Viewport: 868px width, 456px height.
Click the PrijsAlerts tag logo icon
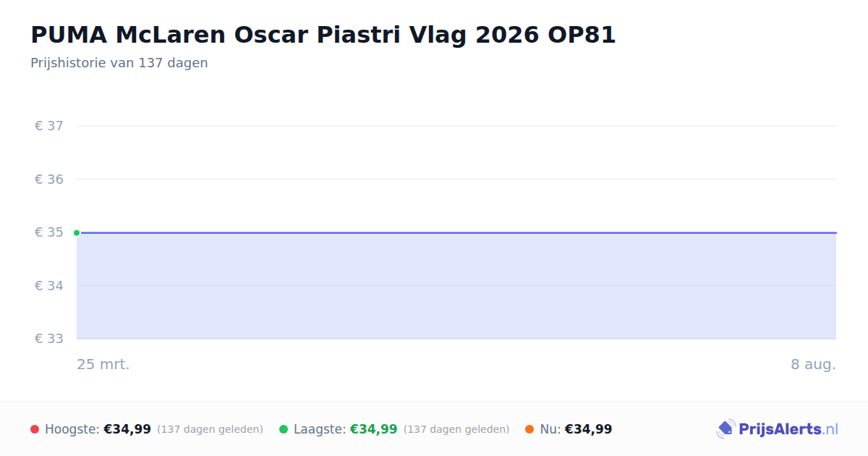[x=726, y=429]
